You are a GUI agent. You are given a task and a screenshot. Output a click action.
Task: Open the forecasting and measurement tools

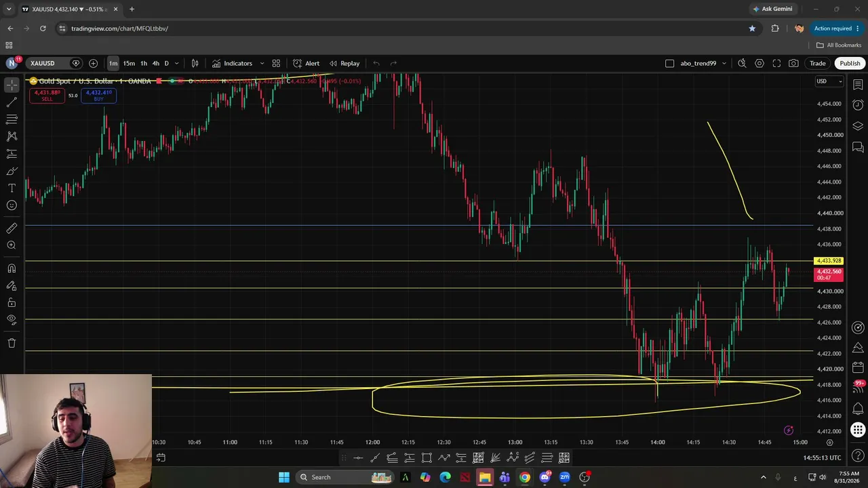pyautogui.click(x=12, y=154)
